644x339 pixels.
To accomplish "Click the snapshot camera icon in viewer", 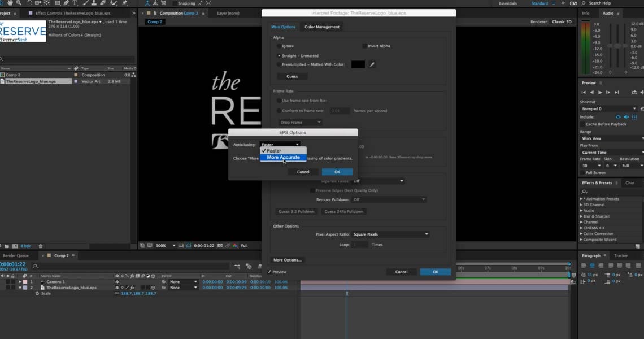I will (x=221, y=246).
